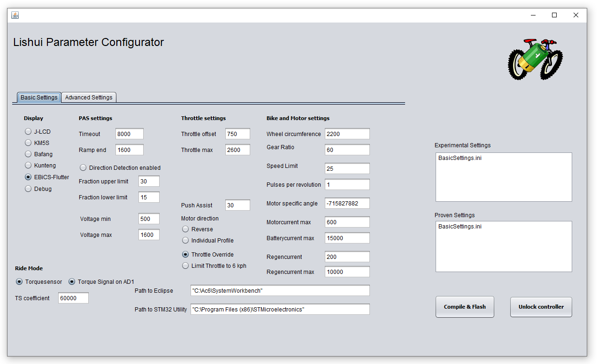
Task: Click the Path to Eclipse field
Action: click(280, 290)
